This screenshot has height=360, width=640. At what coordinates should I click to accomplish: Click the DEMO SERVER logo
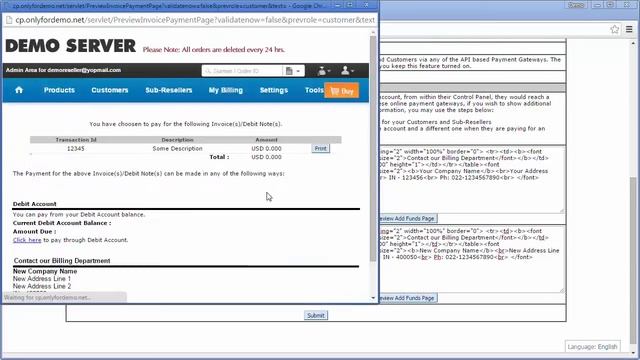pyautogui.click(x=71, y=46)
